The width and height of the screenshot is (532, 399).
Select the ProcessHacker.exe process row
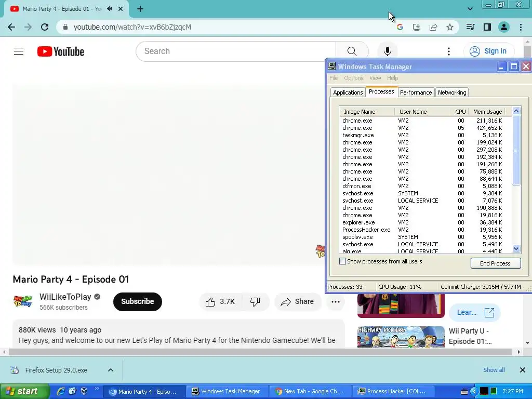[x=425, y=230]
